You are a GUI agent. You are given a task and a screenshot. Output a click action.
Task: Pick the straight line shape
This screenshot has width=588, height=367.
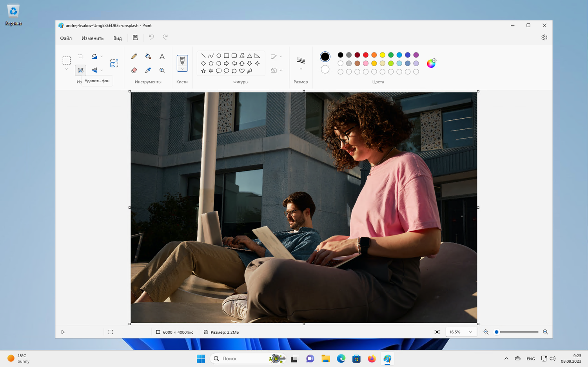pos(203,56)
